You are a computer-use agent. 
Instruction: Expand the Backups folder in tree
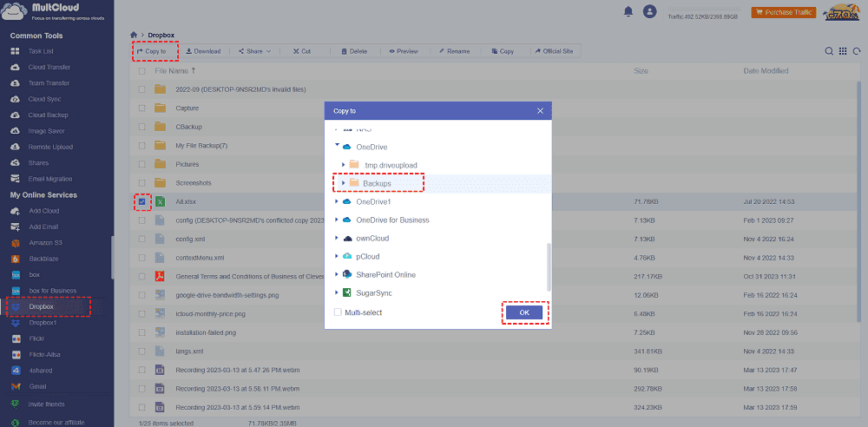[344, 183]
